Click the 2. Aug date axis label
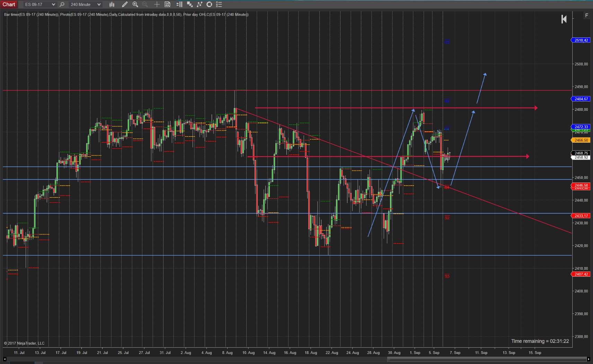The width and height of the screenshot is (593, 364). pyautogui.click(x=186, y=353)
